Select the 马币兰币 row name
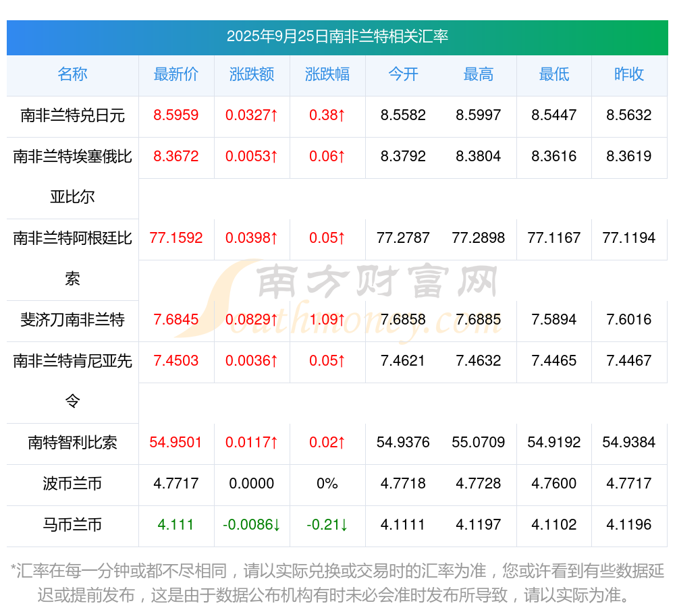The height and width of the screenshot is (616, 675). click(x=72, y=525)
